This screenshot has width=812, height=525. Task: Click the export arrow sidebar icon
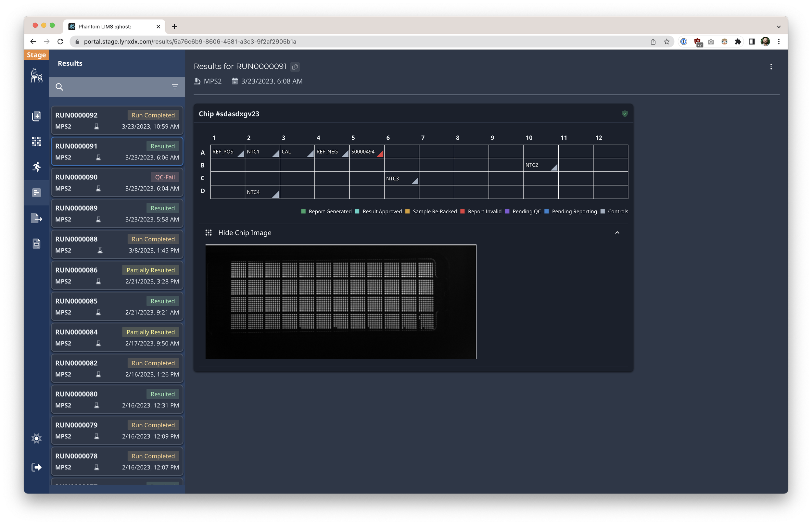36,218
